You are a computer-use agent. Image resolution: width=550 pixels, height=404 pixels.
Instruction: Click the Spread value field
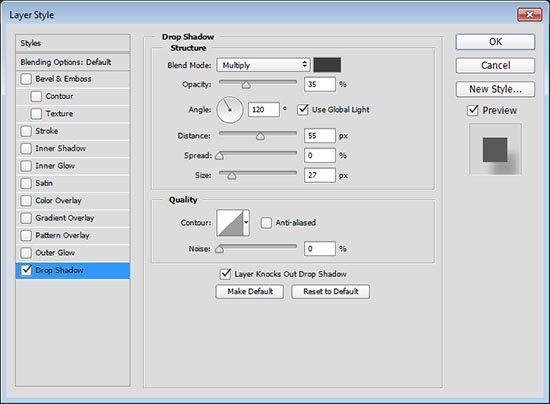[x=320, y=155]
